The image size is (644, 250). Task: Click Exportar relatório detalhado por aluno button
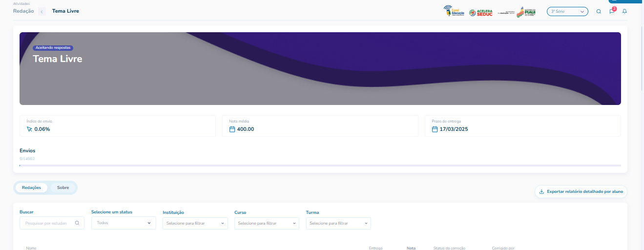point(581,192)
